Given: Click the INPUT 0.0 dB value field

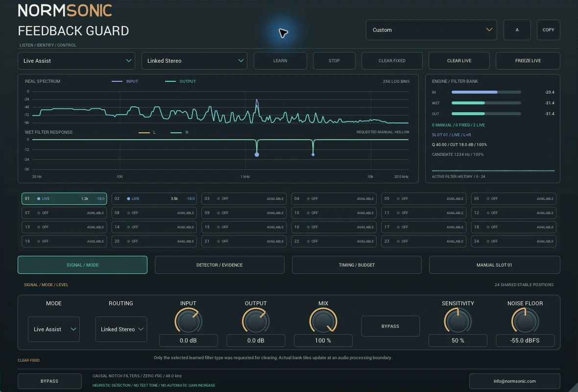Looking at the screenshot, I should tap(189, 341).
